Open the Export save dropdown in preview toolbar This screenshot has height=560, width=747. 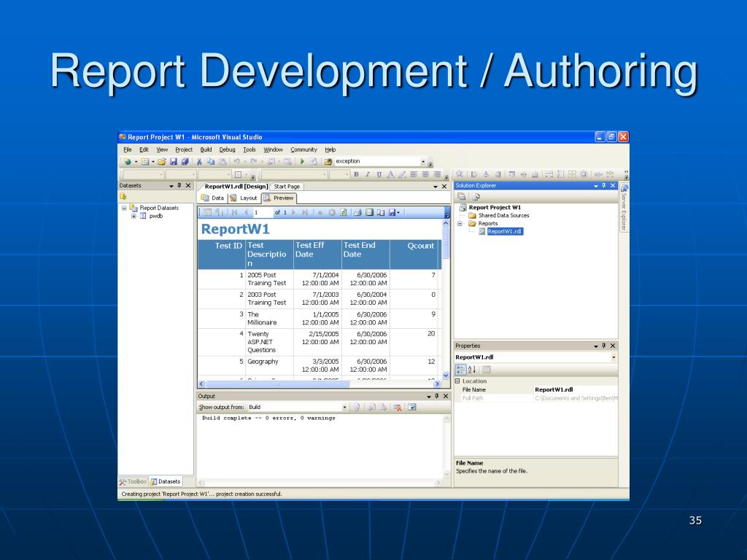398,212
